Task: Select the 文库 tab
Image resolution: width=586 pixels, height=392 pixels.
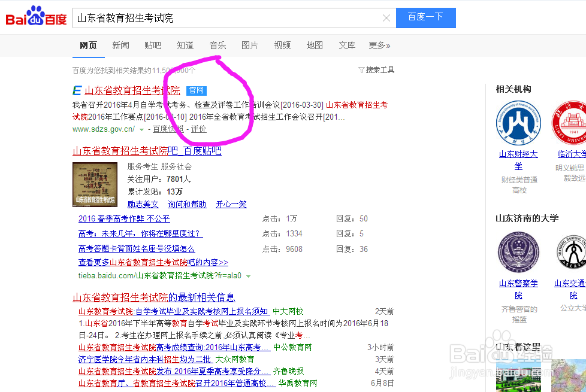Action: point(347,45)
